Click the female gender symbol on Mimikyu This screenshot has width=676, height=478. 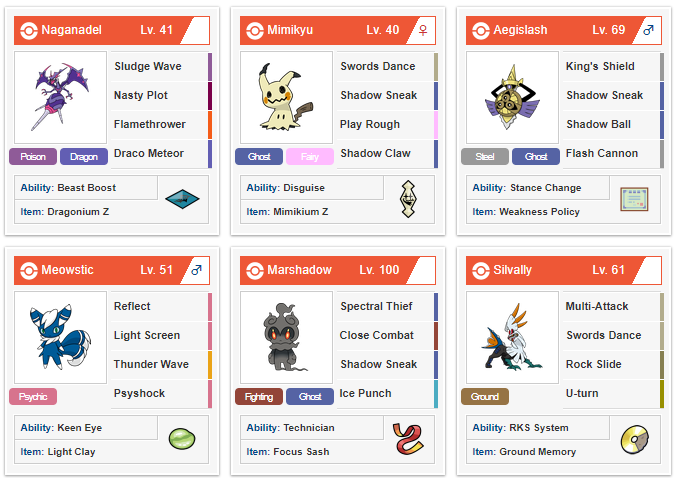click(x=423, y=30)
